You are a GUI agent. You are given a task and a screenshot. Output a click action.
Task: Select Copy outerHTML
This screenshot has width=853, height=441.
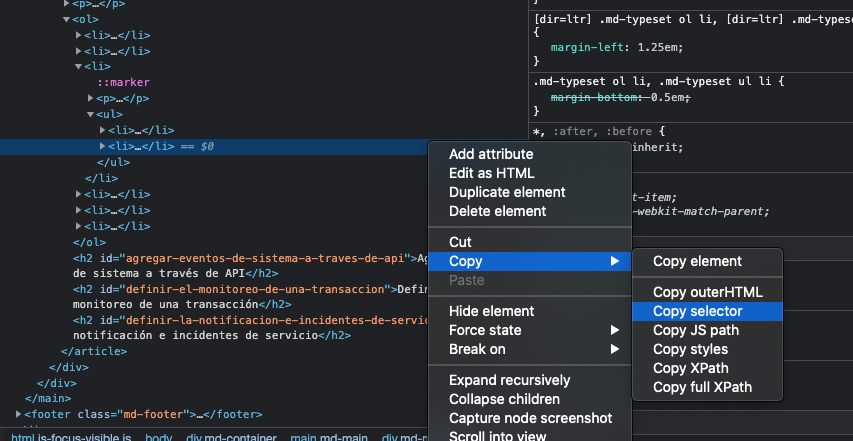(708, 292)
